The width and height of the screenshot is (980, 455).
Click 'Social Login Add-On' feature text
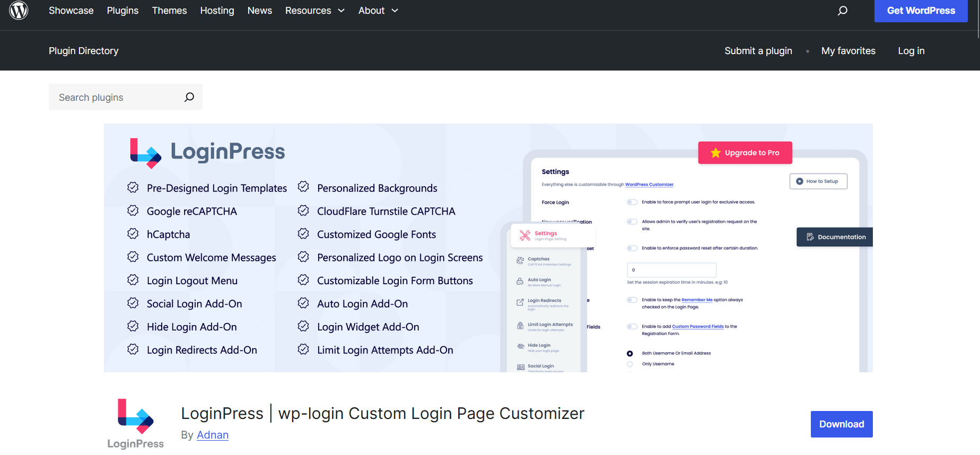[x=195, y=304]
